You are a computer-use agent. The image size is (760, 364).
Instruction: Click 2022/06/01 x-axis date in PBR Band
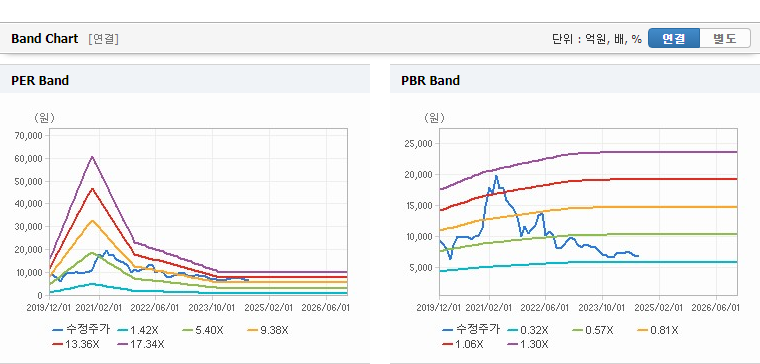[545, 308]
